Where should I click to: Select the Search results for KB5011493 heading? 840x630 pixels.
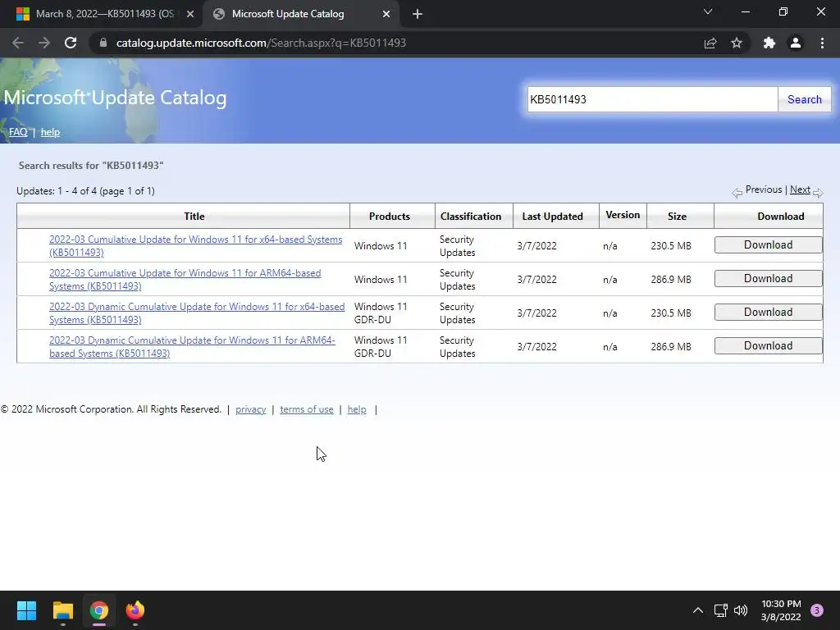[x=91, y=166]
